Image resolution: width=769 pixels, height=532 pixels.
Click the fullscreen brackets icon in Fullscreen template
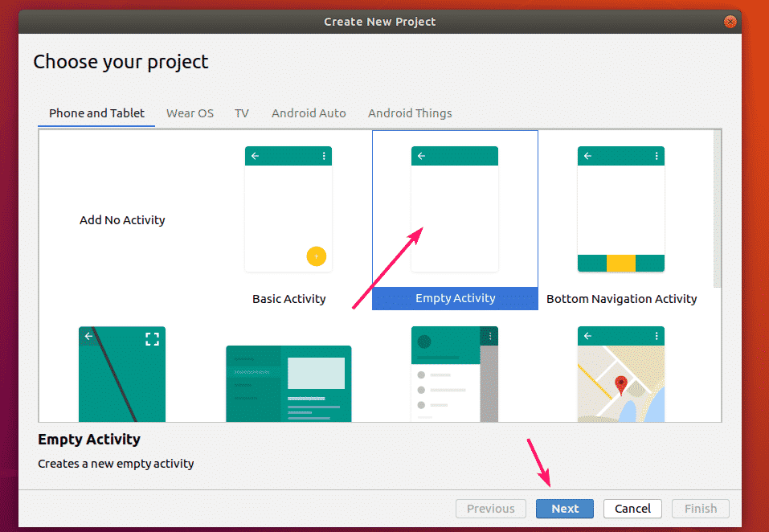point(153,339)
